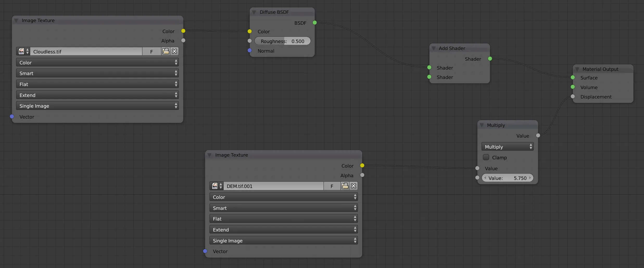Unlink the Cloudless.tif image datablock
This screenshot has height=268, width=644.
(174, 51)
